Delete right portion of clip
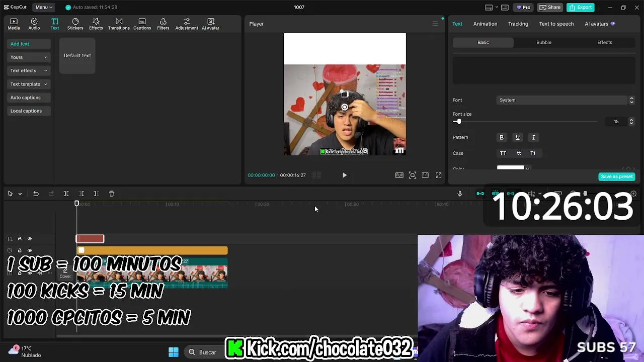This screenshot has height=362, width=644. pos(96,194)
